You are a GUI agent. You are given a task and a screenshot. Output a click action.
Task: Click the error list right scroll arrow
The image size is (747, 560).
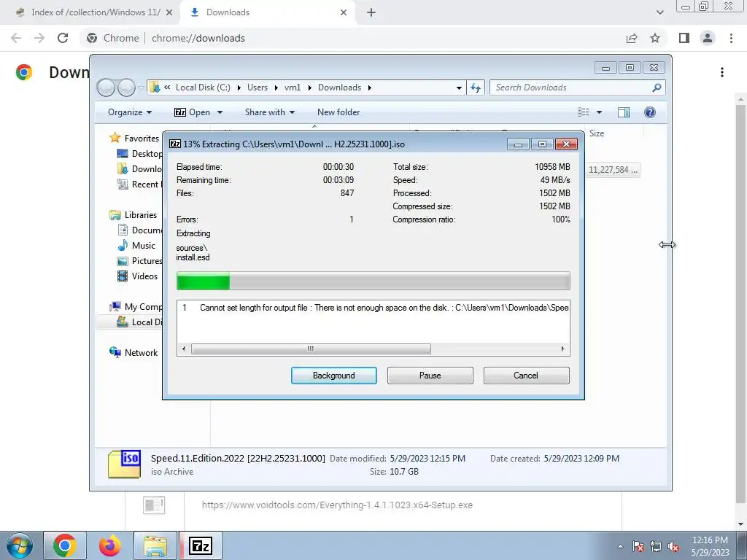point(563,349)
